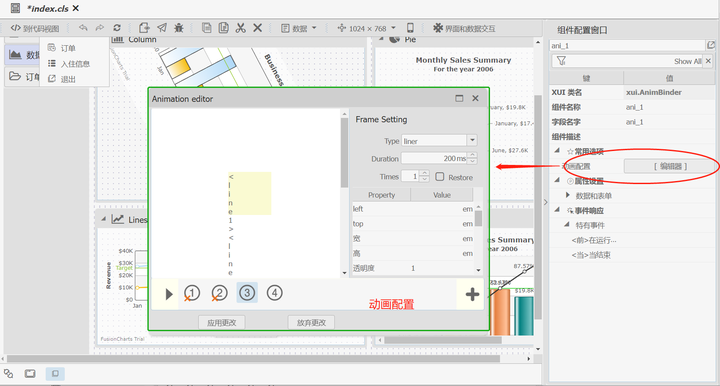Switch to code view (到代码视图)
This screenshot has width=720, height=386.
(x=35, y=28)
